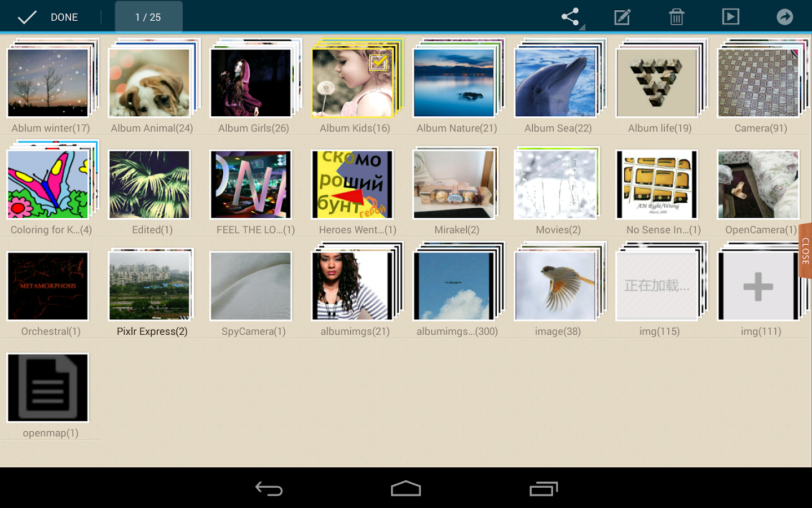
Task: Select the Coloring for K...(4) album
Action: (x=48, y=185)
